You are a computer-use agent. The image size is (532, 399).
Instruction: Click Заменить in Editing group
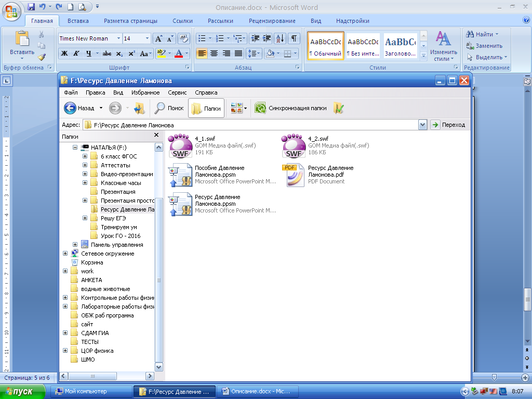484,46
